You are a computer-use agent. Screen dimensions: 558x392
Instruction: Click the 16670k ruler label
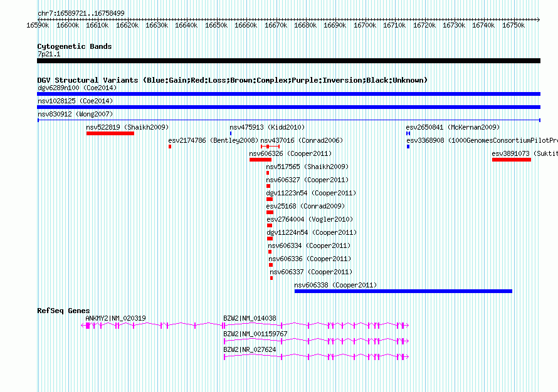(275, 25)
